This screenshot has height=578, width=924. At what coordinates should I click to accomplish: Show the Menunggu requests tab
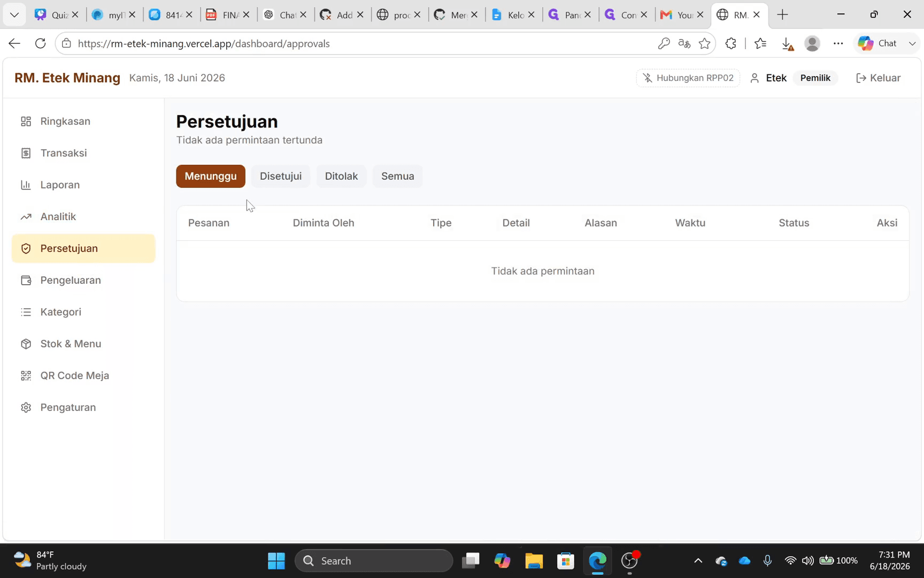point(211,176)
